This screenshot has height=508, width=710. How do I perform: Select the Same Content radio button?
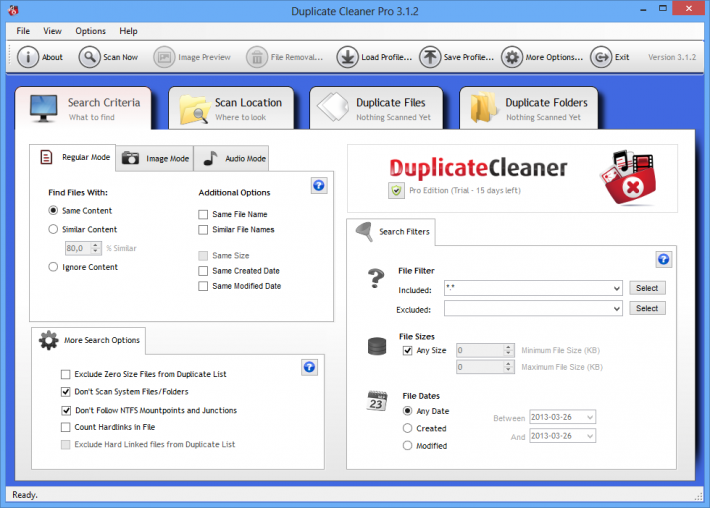coord(53,211)
